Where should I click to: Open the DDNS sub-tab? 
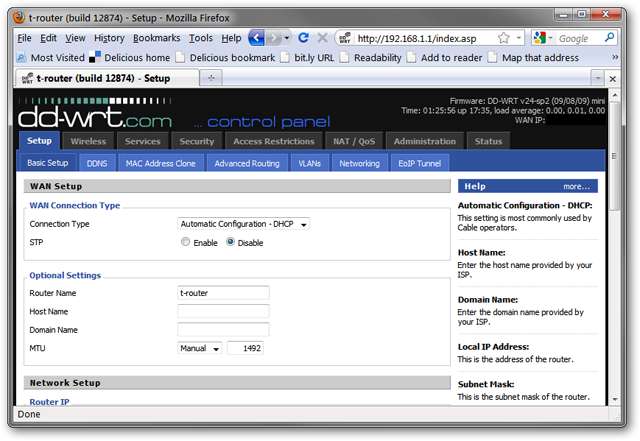[x=97, y=163]
